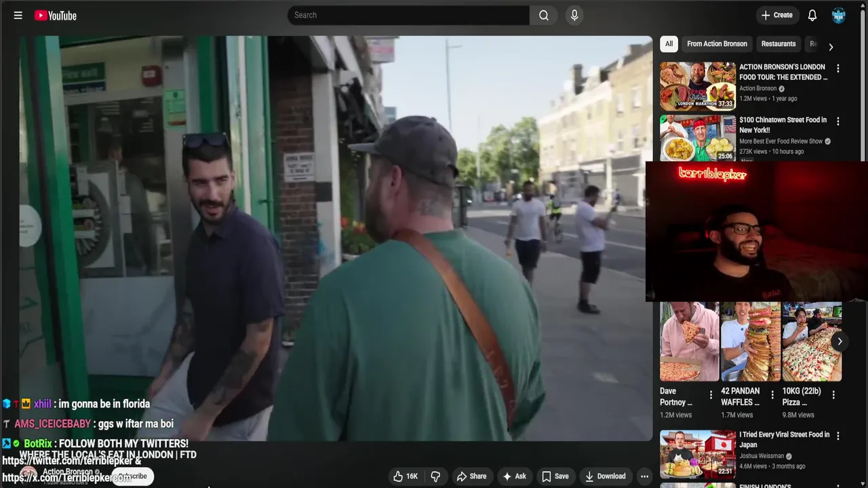Viewport: 868px width, 488px height.
Task: Click the 4.6M views · 3 months ago text
Action: (x=772, y=466)
